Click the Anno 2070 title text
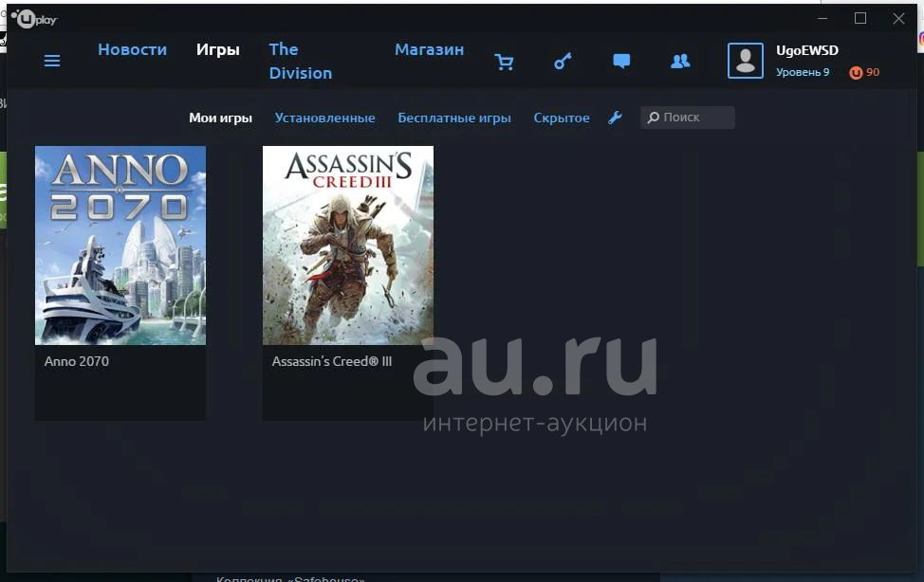Image resolution: width=924 pixels, height=582 pixels. click(77, 361)
